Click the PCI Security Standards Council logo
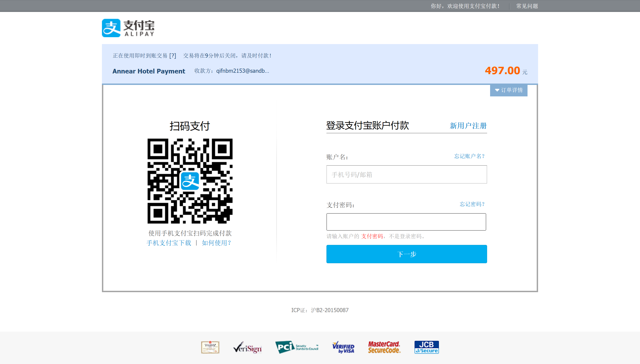Image resolution: width=640 pixels, height=364 pixels. 297,347
